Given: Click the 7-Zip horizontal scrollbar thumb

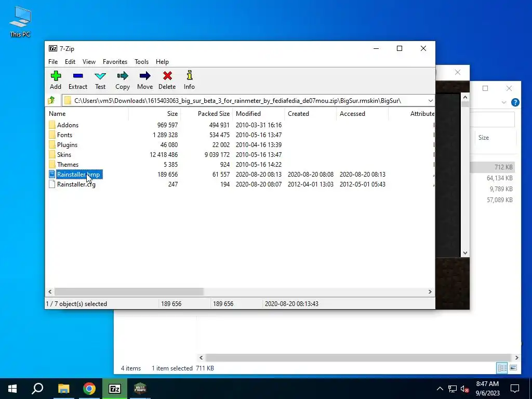Looking at the screenshot, I should 129,292.
